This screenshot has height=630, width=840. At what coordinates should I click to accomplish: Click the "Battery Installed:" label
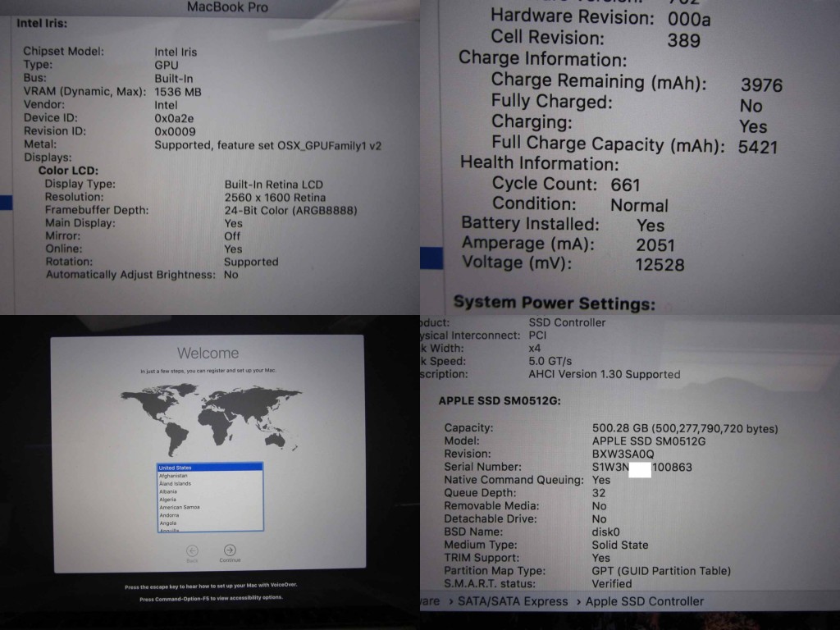531,223
